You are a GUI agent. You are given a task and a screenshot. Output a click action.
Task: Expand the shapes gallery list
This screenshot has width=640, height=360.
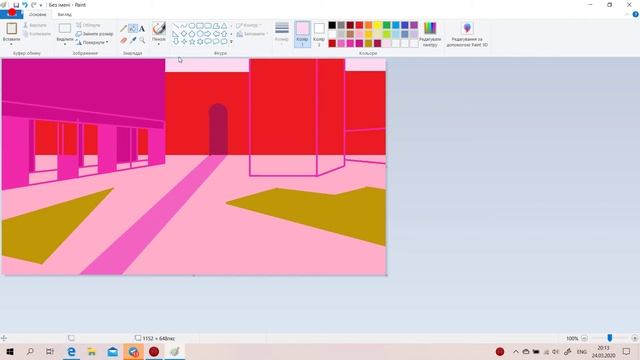(231, 42)
